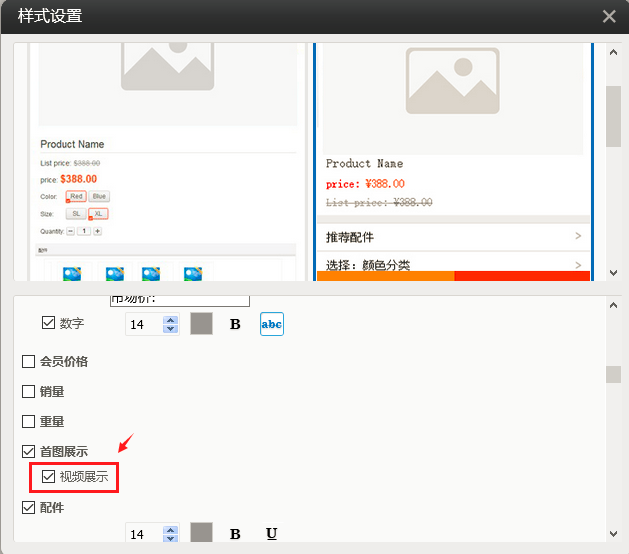Viewport: 629px width, 554px height.
Task: Click the desktop preview placeholder image
Action: [x=167, y=72]
